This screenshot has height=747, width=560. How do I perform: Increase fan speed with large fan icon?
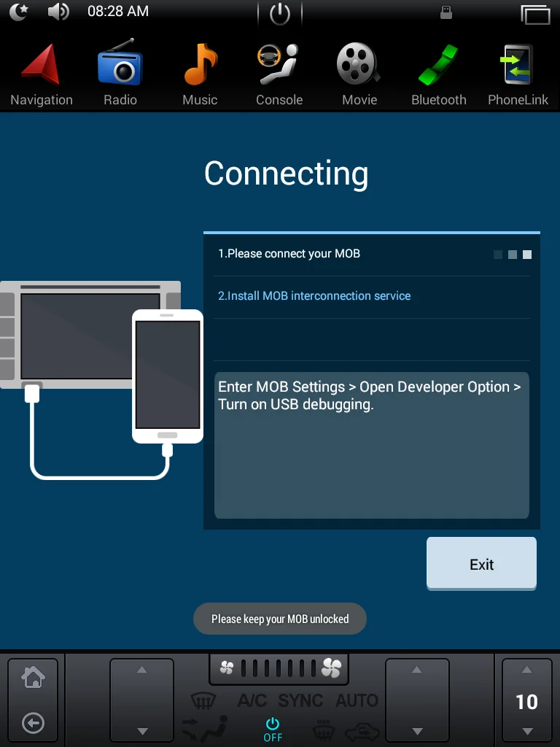pyautogui.click(x=332, y=668)
